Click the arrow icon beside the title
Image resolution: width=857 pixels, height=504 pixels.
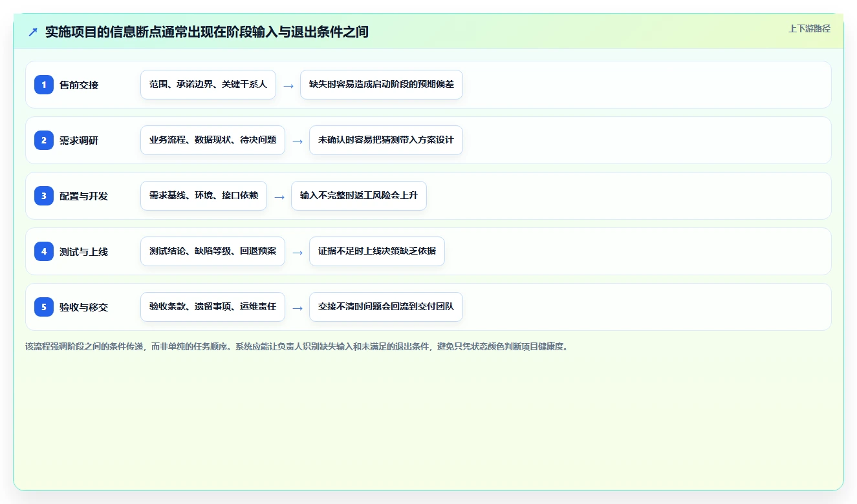(x=33, y=32)
